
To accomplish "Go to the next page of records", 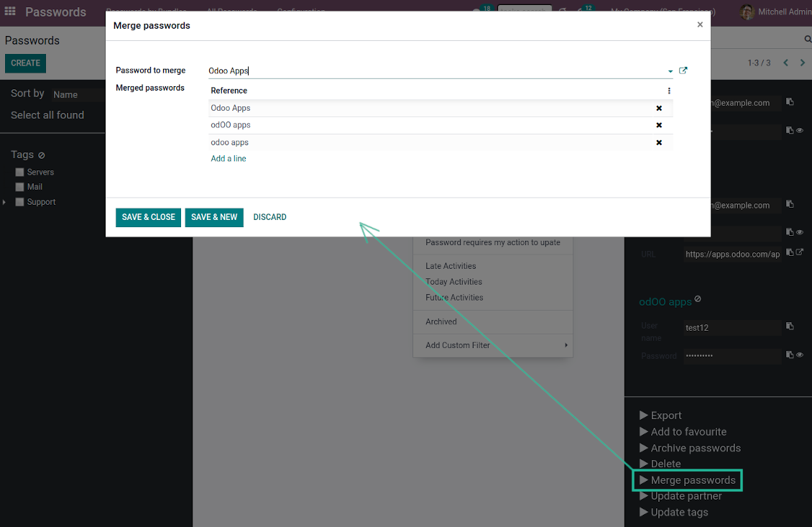I will [803, 63].
